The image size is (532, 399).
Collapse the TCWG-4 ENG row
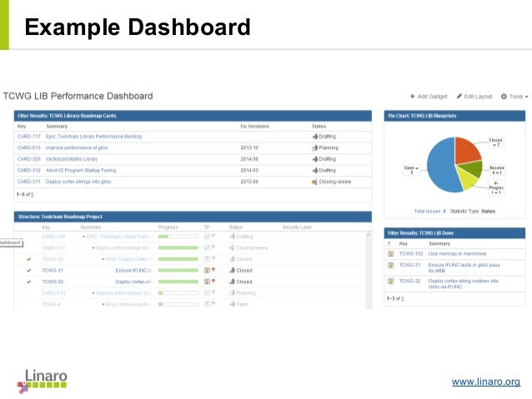coord(103,304)
